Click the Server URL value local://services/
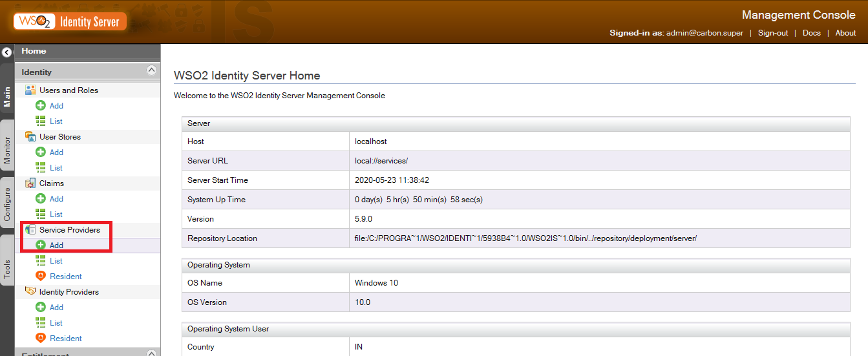Screen dimensions: 868x356 381,161
